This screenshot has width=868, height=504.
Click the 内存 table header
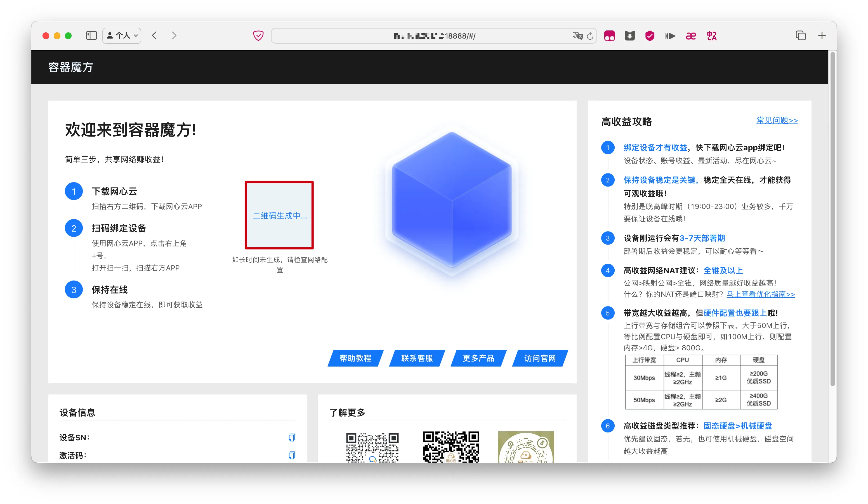tap(721, 360)
